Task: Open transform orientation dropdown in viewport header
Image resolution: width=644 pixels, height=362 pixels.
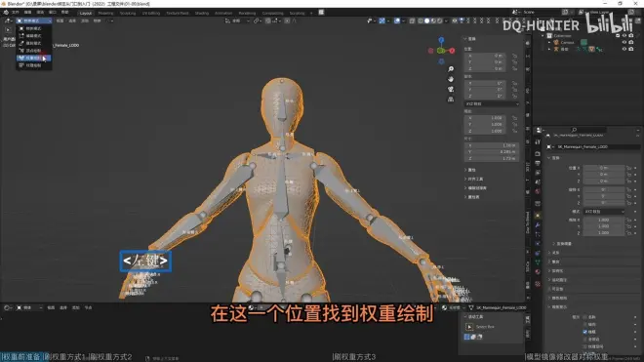Action: click(x=237, y=20)
